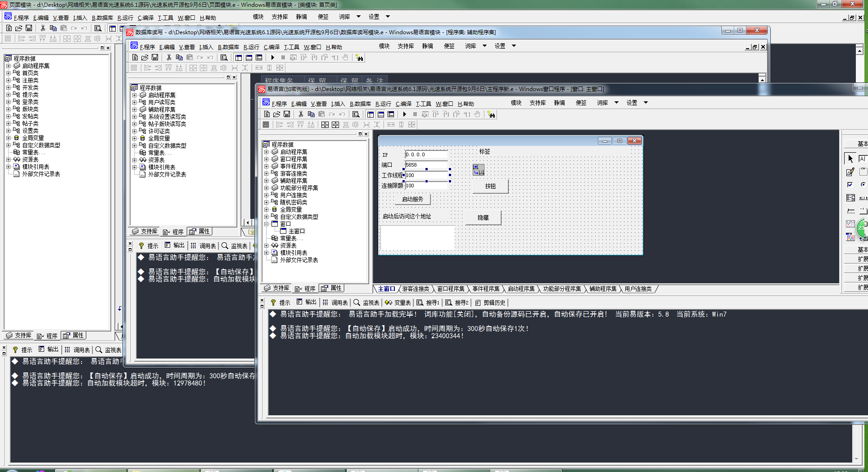Select the label pencil component tool
This screenshot has height=472, width=868.
[850, 172]
